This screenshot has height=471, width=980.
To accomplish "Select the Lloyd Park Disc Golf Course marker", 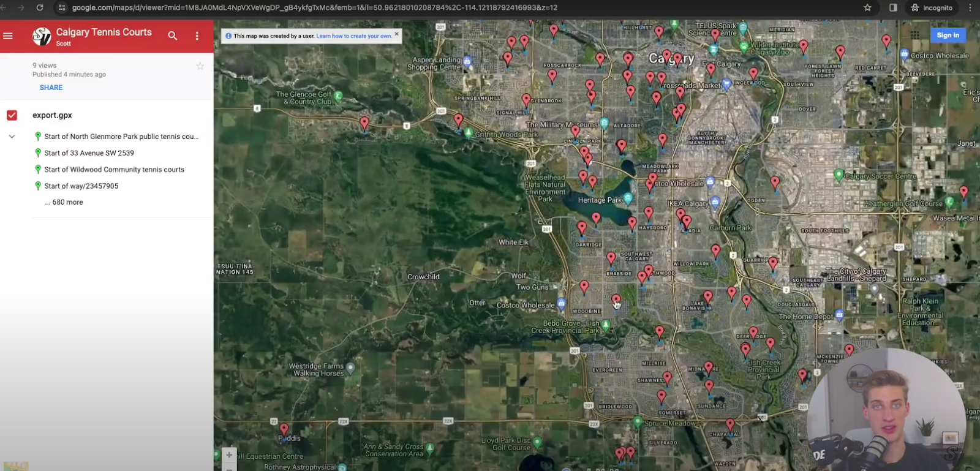I will pyautogui.click(x=537, y=442).
